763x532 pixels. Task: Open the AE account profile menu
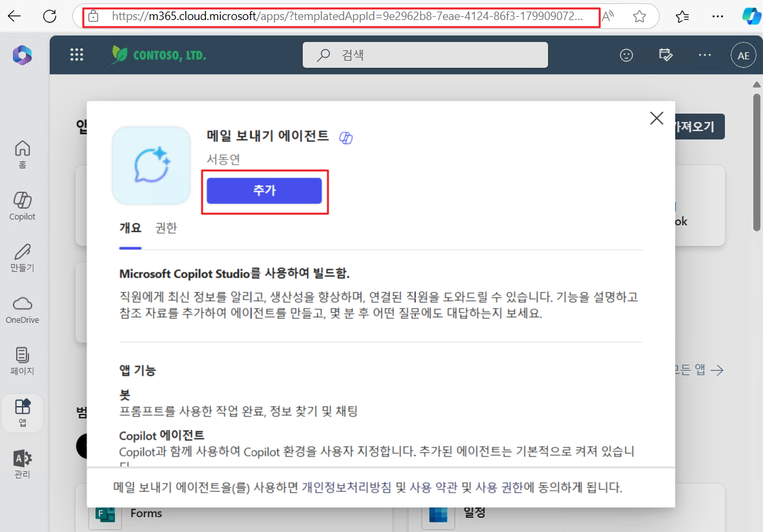click(x=743, y=56)
